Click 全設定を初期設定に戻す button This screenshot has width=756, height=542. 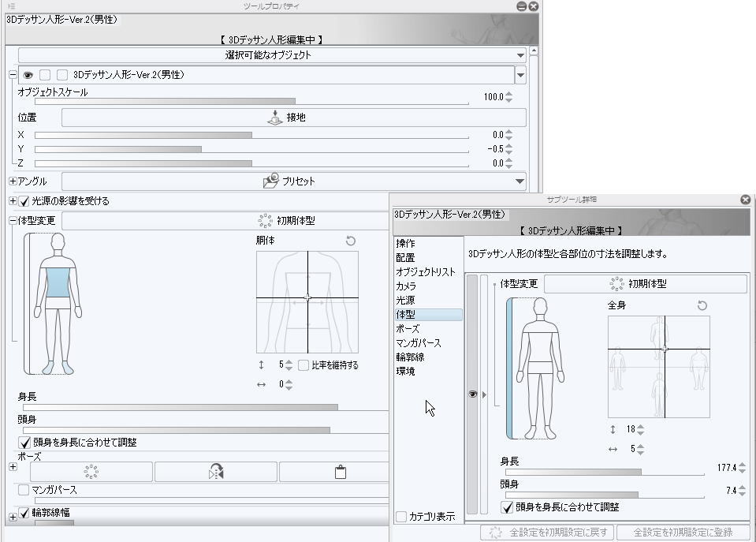[547, 533]
